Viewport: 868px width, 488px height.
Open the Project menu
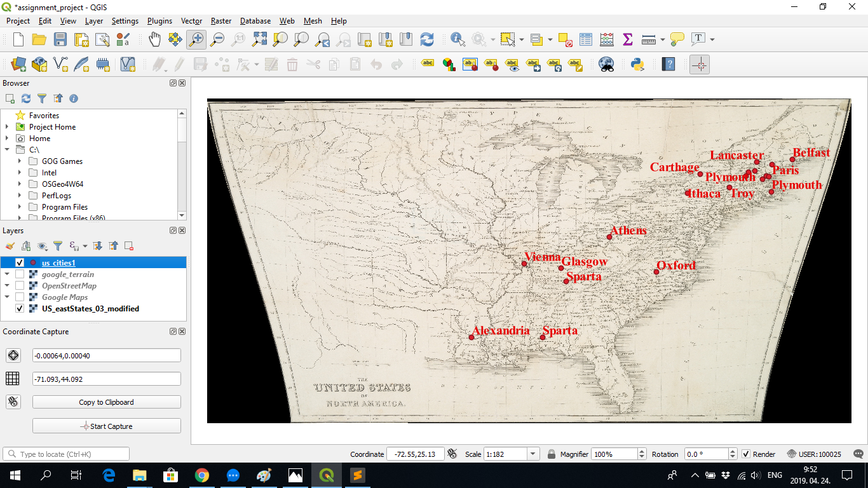click(18, 21)
